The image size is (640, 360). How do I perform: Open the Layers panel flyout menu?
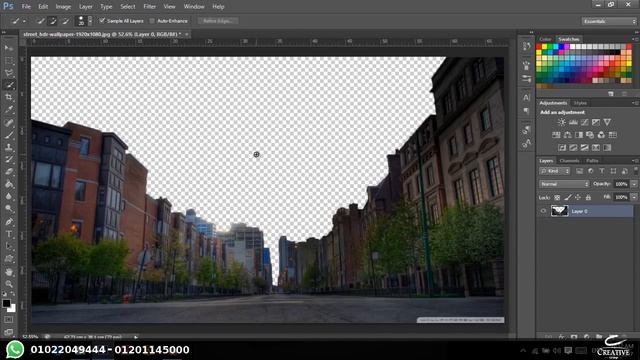[636, 161]
